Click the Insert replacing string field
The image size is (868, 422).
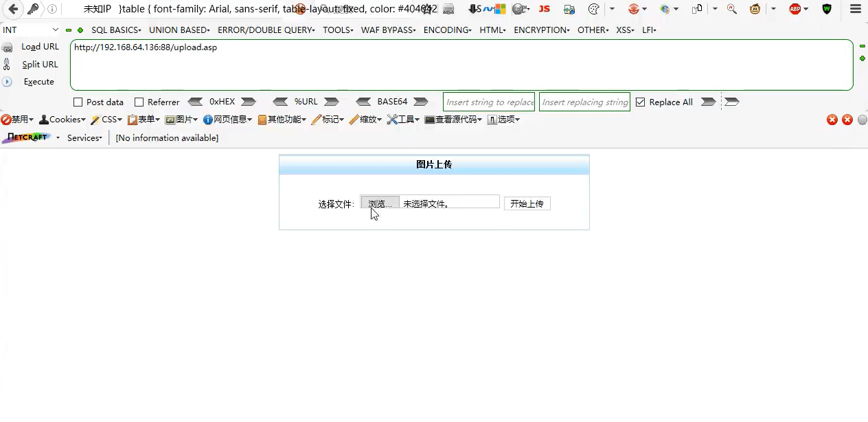(584, 102)
